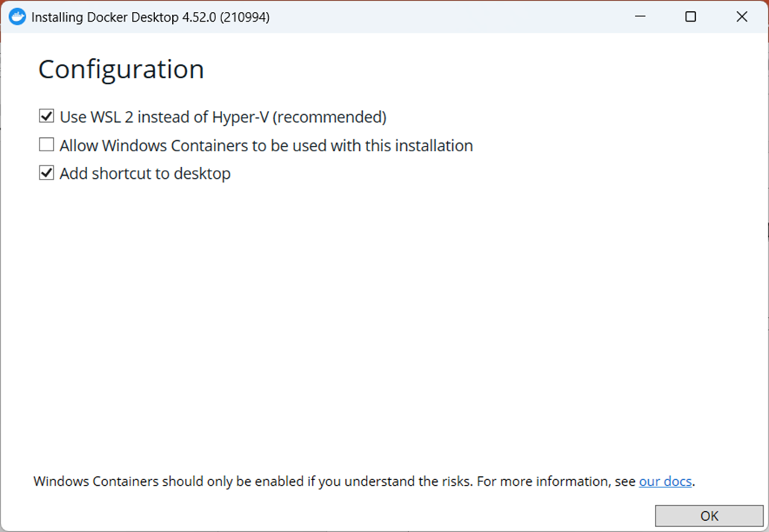Disable 'Add shortcut to desktop'
The width and height of the screenshot is (769, 532).
(x=46, y=172)
